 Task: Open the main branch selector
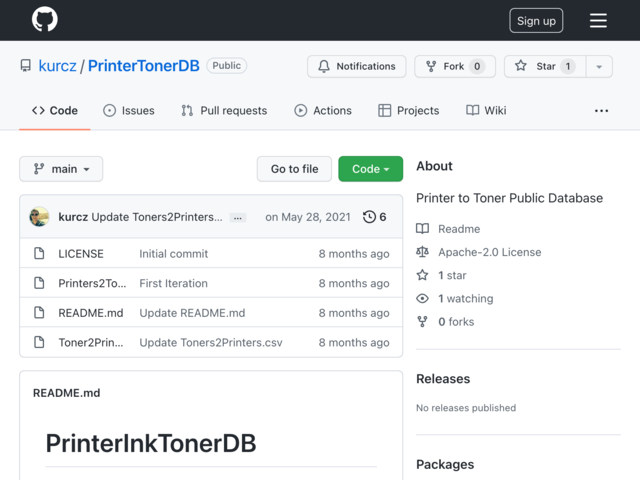tap(61, 169)
